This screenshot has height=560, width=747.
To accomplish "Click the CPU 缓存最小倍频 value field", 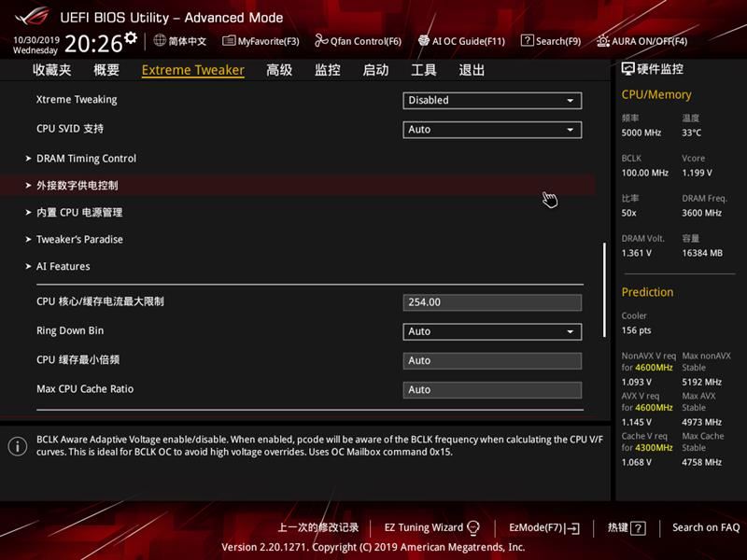I will click(492, 361).
